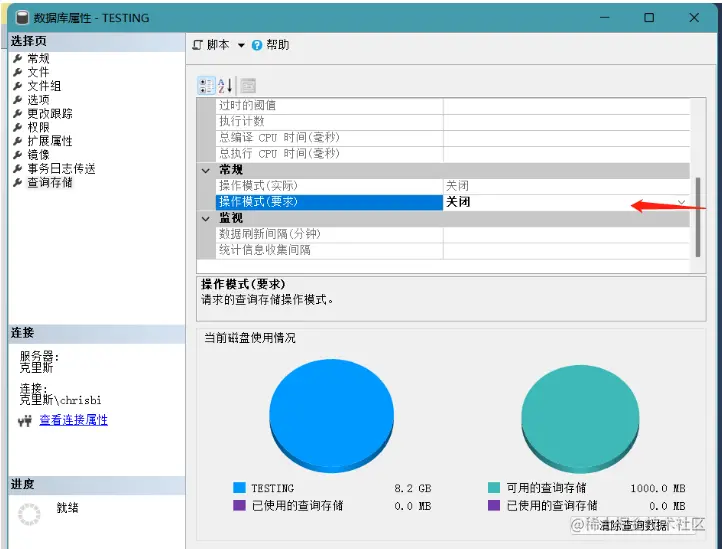Close the 数据库属性 window

[694, 18]
